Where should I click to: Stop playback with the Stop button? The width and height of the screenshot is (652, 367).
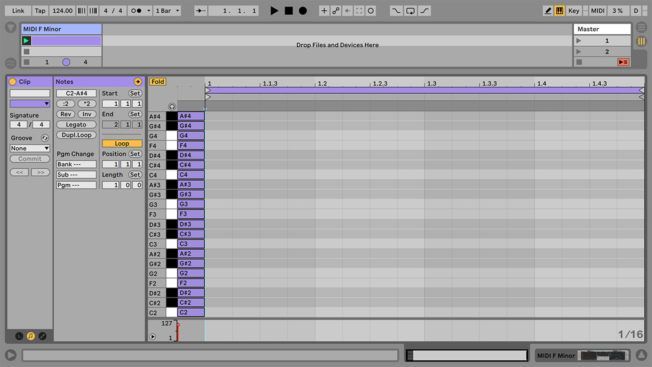pos(289,11)
